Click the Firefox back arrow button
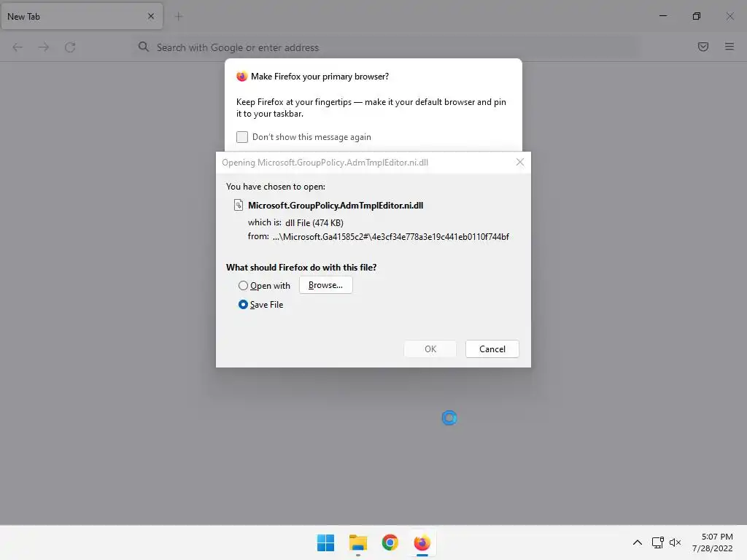The width and height of the screenshot is (747, 560). click(x=18, y=47)
